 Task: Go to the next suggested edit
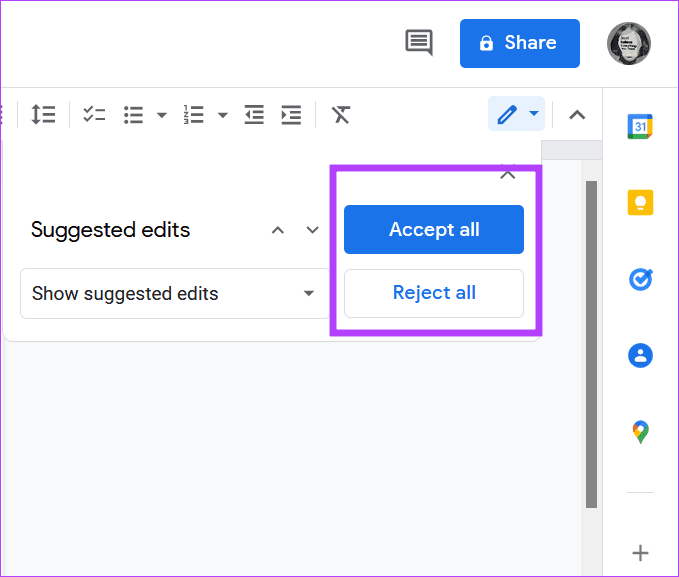pyautogui.click(x=312, y=231)
